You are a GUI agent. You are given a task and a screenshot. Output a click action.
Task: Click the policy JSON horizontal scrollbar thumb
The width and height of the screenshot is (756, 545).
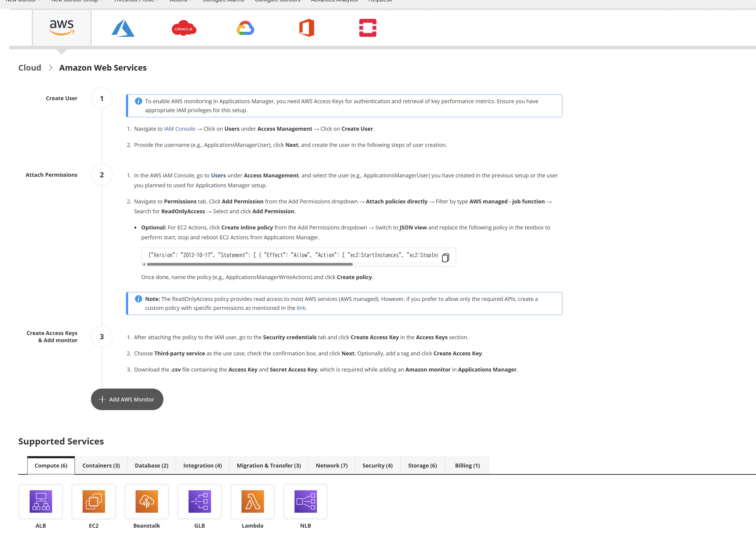point(250,264)
